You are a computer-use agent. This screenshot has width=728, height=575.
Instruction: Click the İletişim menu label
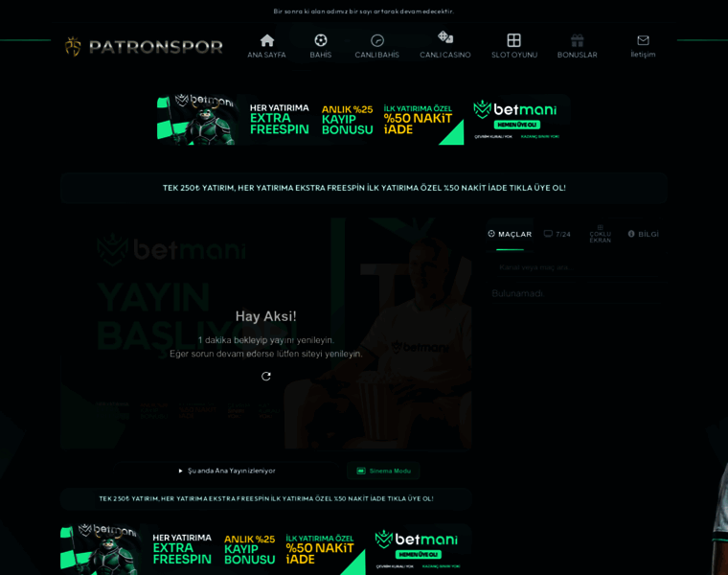point(643,55)
